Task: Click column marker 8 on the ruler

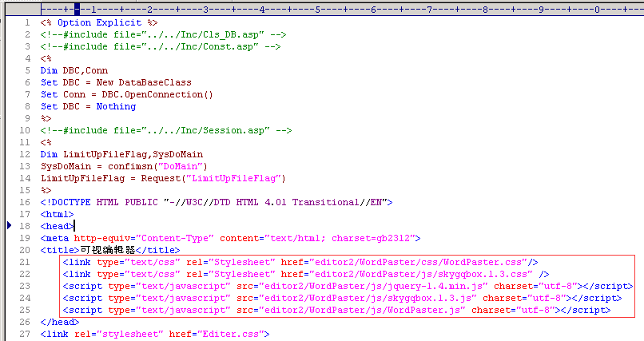Action: (x=486, y=9)
